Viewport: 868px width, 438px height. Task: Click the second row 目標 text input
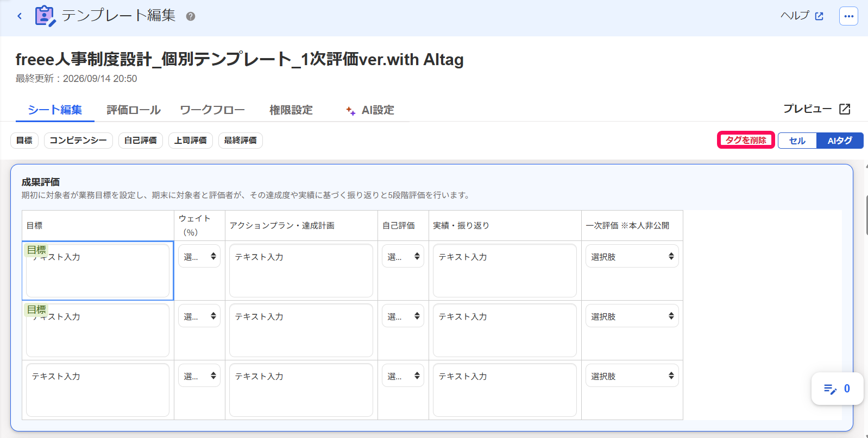[x=98, y=331]
